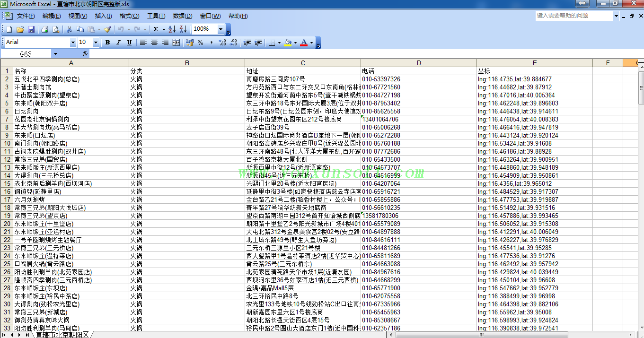This screenshot has height=338, width=644.
Task: Insert AutoSum with the sigma icon
Action: [x=156, y=29]
